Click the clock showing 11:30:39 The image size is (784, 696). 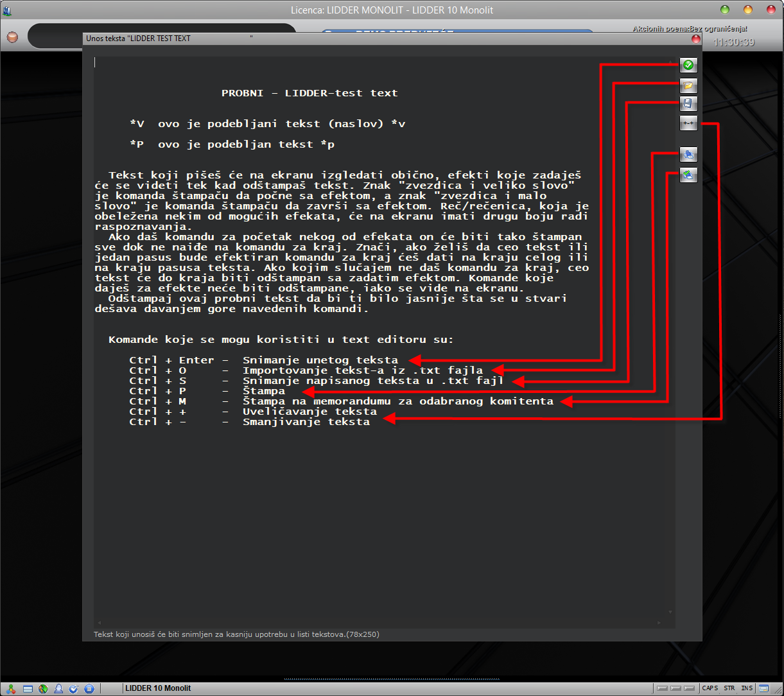point(733,42)
